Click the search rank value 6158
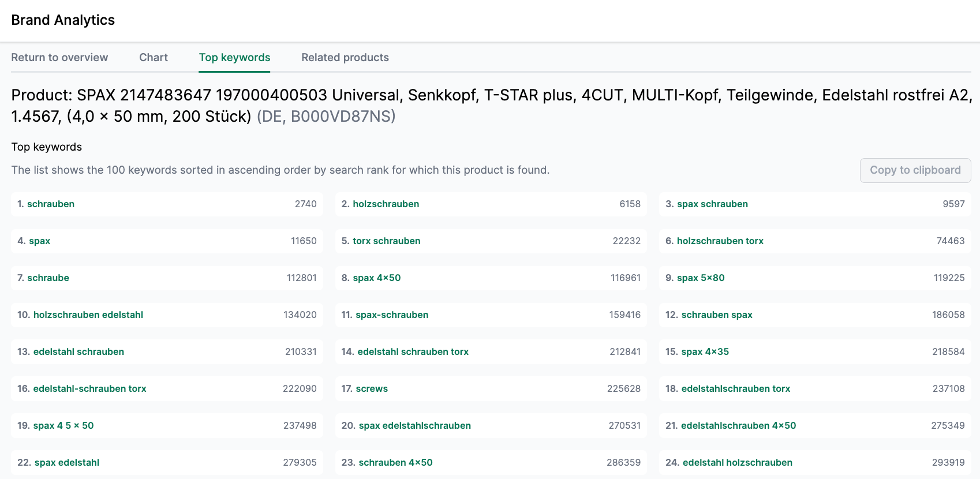The height and width of the screenshot is (479, 980). point(630,204)
